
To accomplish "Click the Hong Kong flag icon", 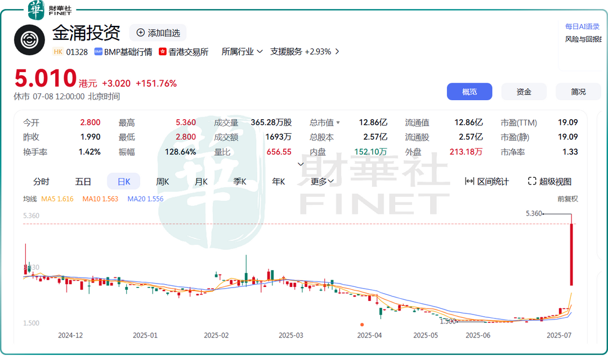I will click(163, 52).
